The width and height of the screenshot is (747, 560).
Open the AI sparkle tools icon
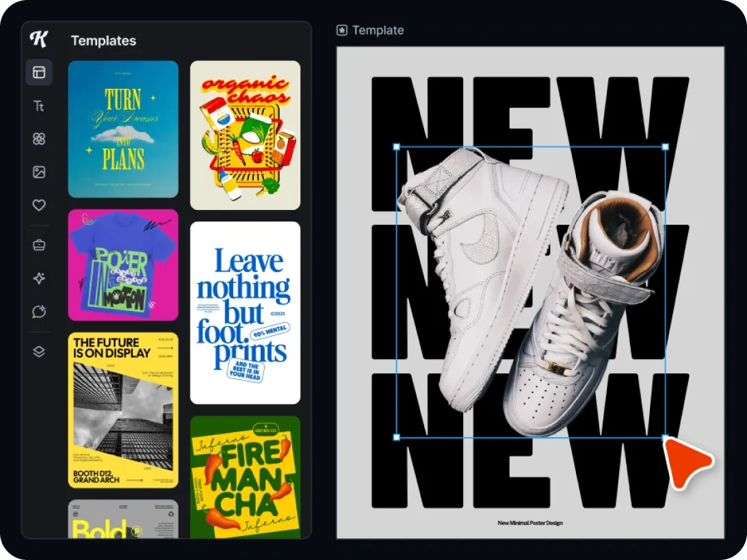39,278
